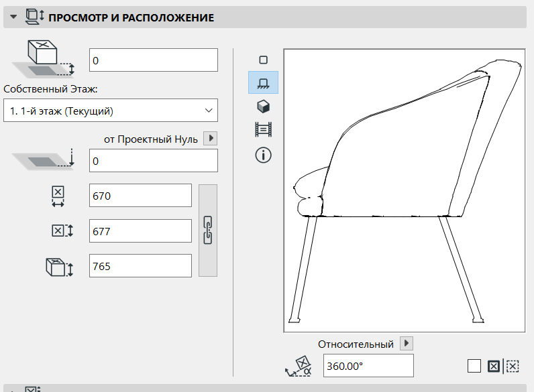The image size is (534, 392).
Task: Click the depth field showing 677
Action: point(140,231)
